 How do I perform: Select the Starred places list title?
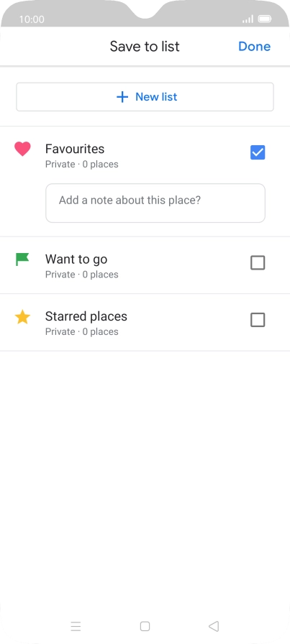click(x=86, y=317)
